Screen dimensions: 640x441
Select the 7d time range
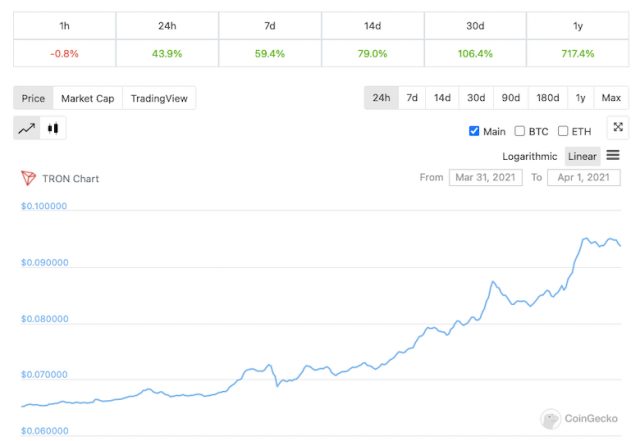tap(411, 98)
